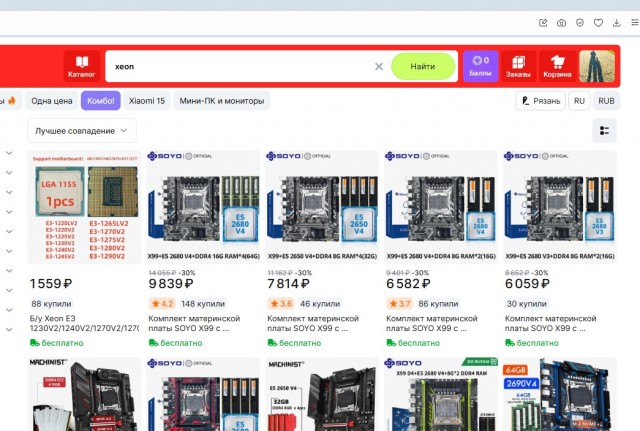Click the 88 купили label
This screenshot has width=640, height=431.
[51, 304]
